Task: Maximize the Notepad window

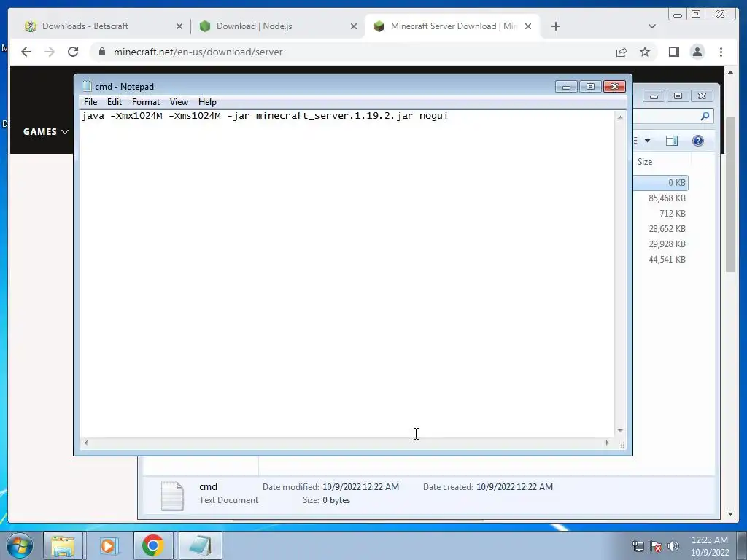Action: coord(590,87)
